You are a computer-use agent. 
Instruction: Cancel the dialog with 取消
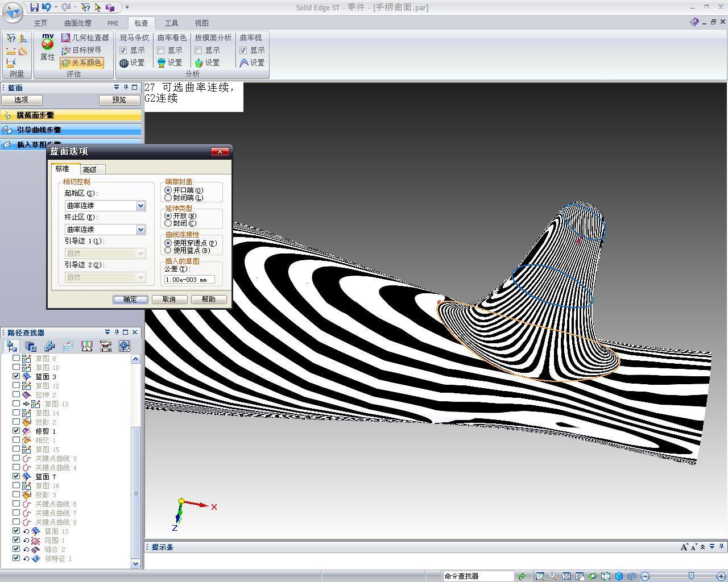coord(169,299)
